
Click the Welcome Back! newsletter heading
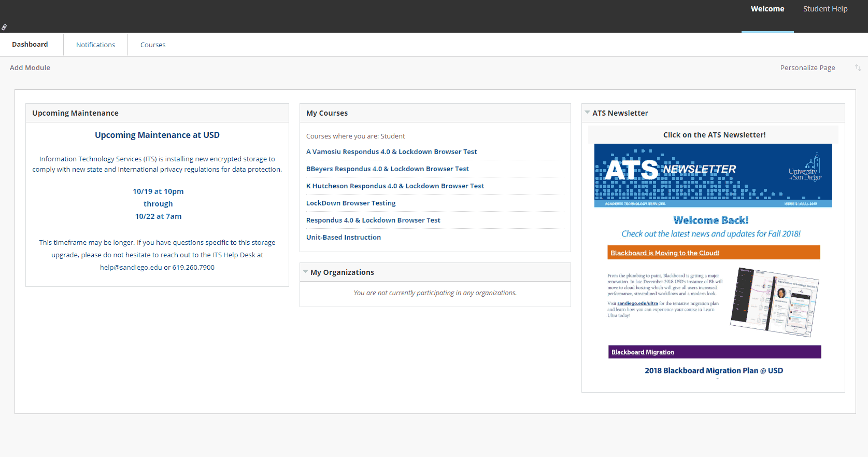pos(710,220)
